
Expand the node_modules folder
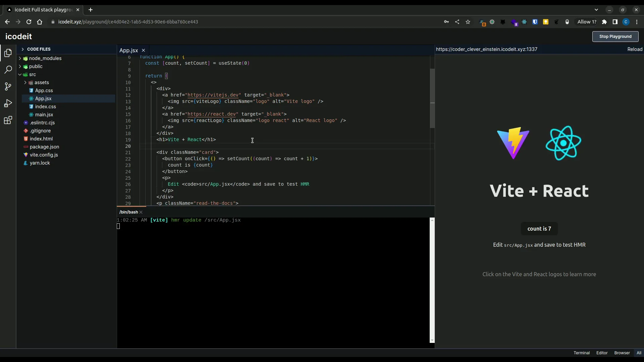20,58
